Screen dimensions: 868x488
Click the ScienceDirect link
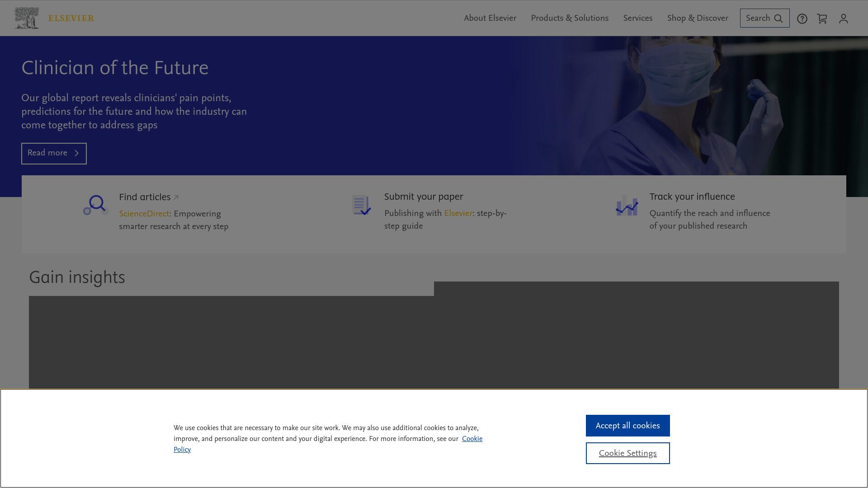coord(144,214)
